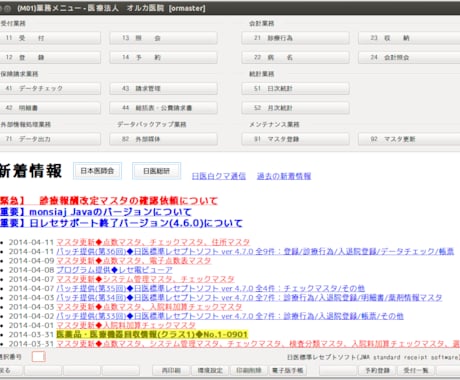Screen dimensions: 460x380
Task: Open the 14 予約 menu button
Action: 163,57
